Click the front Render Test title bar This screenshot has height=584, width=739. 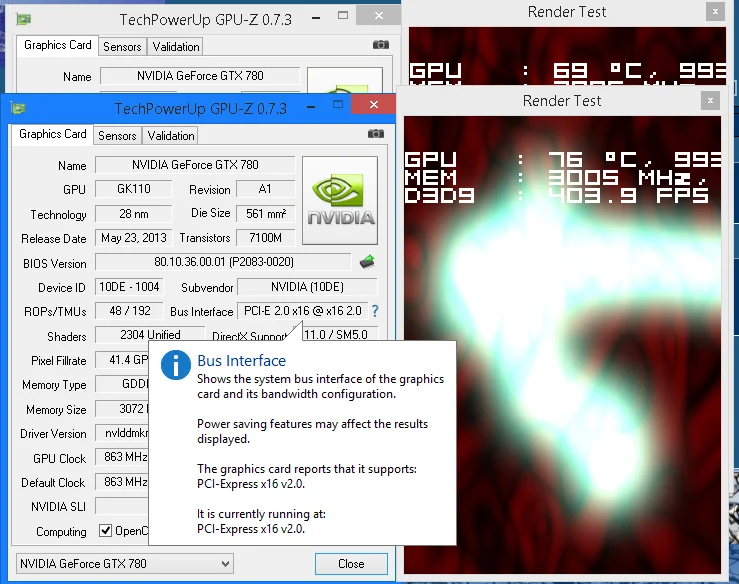(562, 101)
